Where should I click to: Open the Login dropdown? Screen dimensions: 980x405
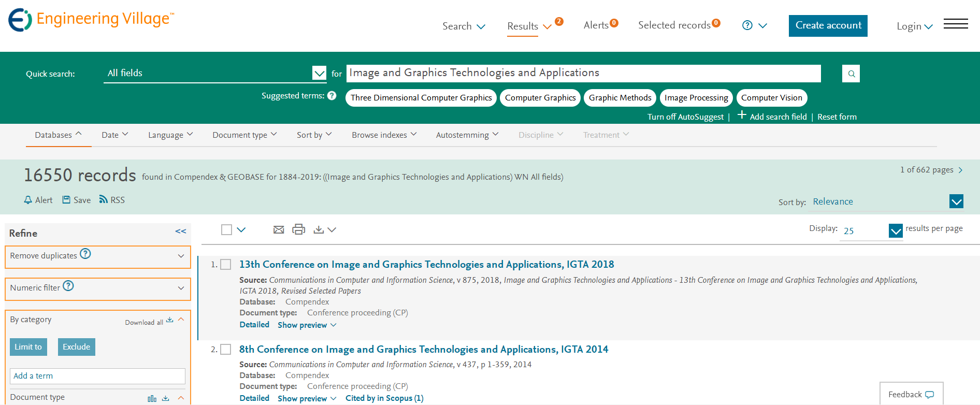coord(915,26)
